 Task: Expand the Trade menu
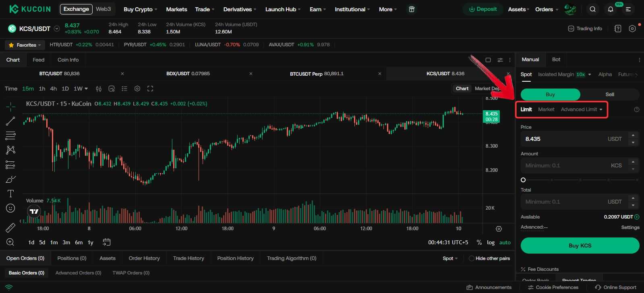click(205, 9)
